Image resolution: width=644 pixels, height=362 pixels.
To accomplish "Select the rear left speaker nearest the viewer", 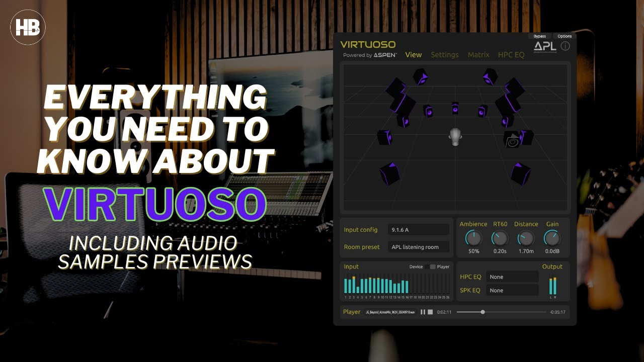I will pyautogui.click(x=389, y=173).
